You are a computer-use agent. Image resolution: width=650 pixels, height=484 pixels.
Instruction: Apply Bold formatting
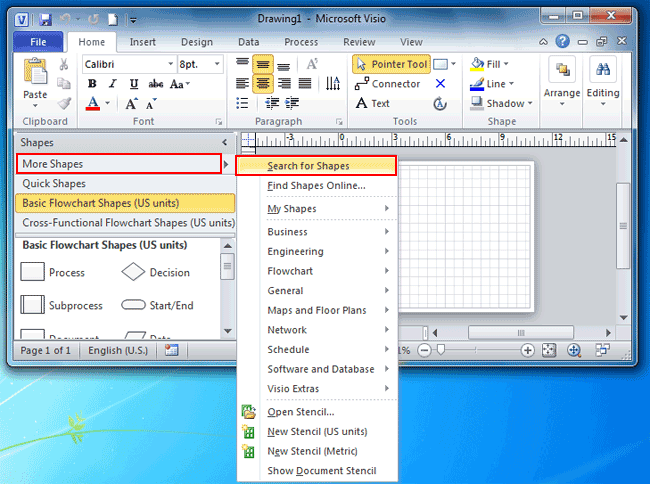click(92, 84)
